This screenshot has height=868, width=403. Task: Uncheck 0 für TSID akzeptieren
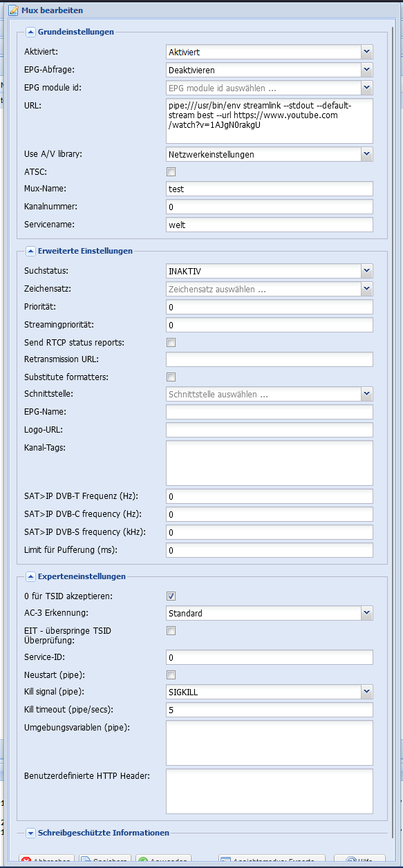(171, 596)
